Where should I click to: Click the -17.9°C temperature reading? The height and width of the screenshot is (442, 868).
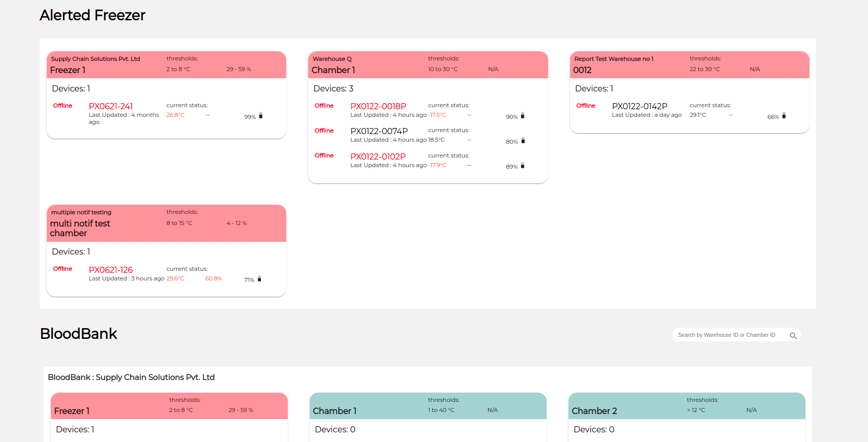[x=437, y=166]
